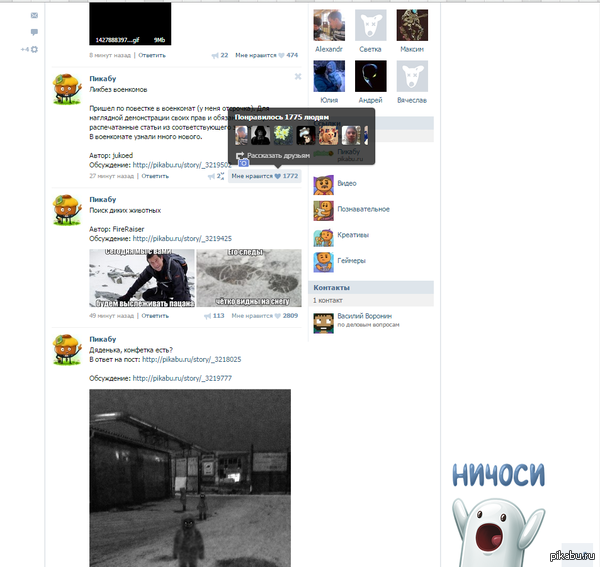This screenshot has height=567, width=600.
Task: Click the repost megaphone icon showing 113
Action: pos(213,315)
